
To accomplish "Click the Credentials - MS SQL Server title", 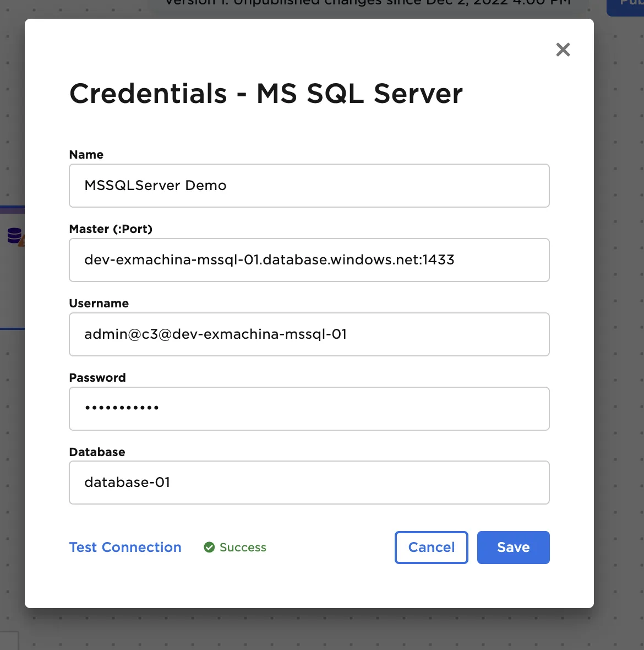I will 266,94.
